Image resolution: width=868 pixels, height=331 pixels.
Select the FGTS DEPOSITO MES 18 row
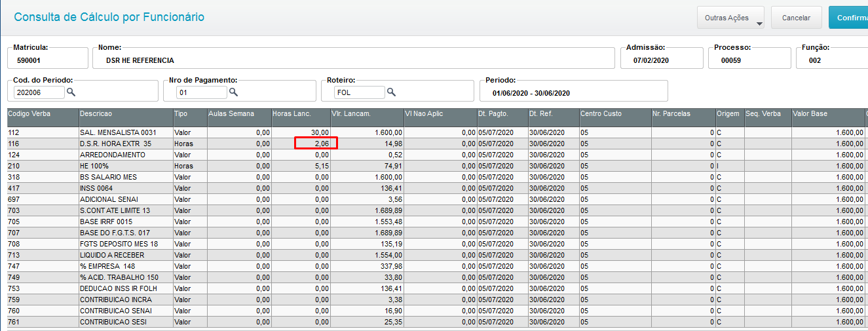click(x=438, y=244)
